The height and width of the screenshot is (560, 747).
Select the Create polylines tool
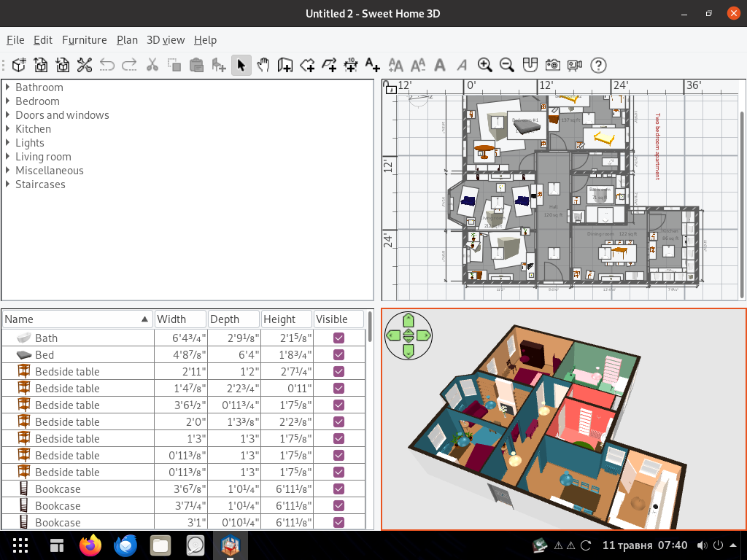(x=329, y=65)
